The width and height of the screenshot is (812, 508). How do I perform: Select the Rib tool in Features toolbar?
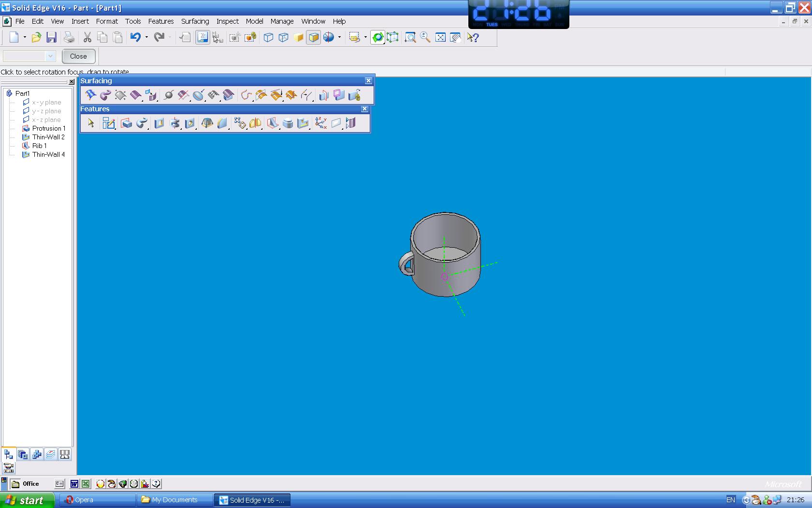click(273, 123)
